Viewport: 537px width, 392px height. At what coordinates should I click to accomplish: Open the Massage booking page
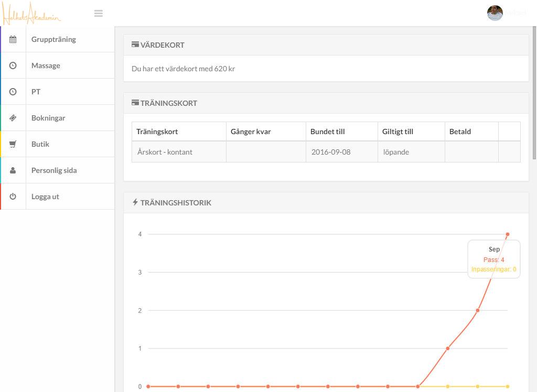46,66
